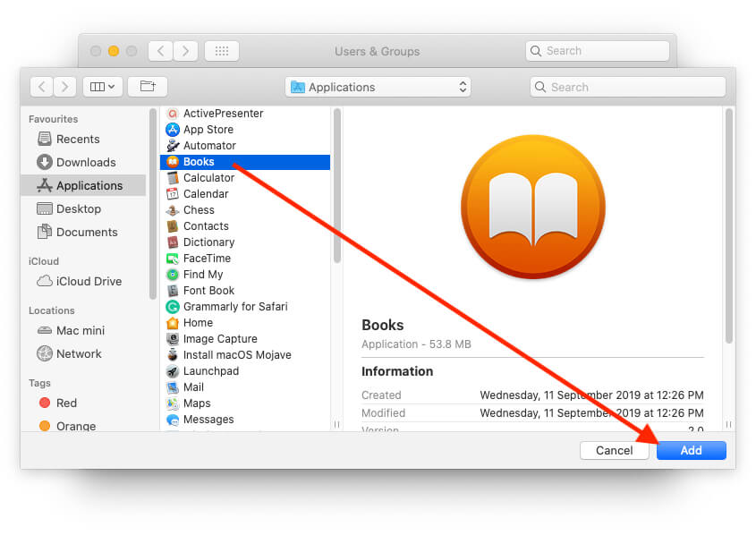Image resolution: width=756 pixels, height=535 pixels.
Task: Click the FaceTime app icon
Action: [173, 259]
